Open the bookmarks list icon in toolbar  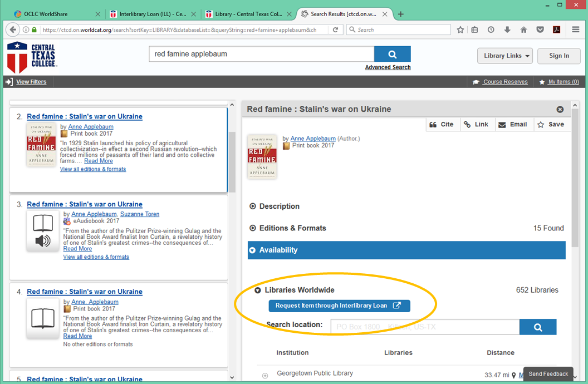click(475, 29)
